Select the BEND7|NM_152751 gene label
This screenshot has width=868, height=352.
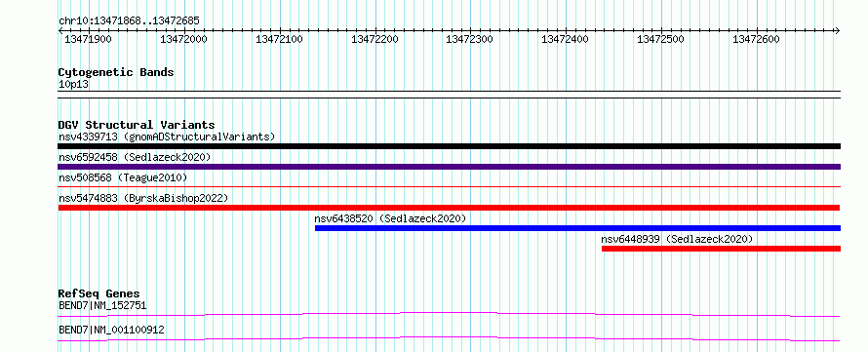click(102, 305)
